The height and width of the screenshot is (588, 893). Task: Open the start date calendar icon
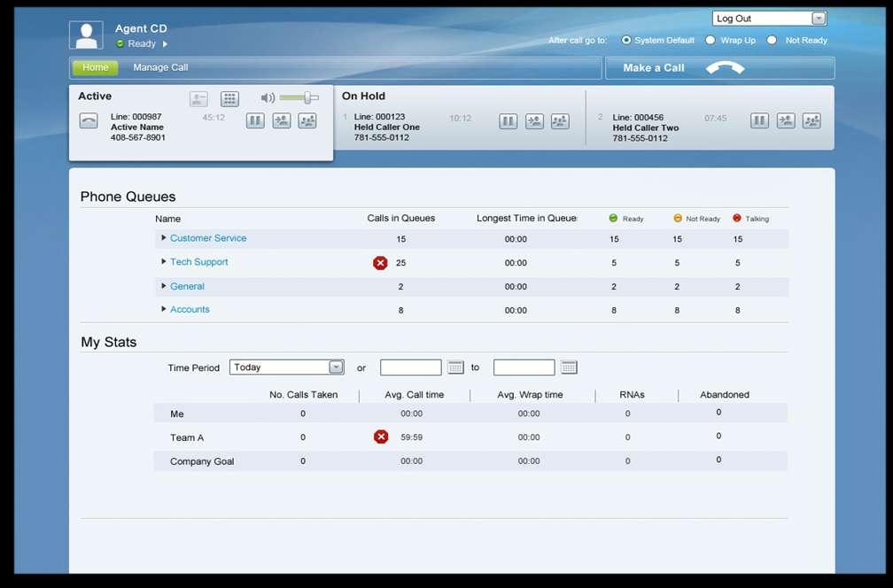coord(455,367)
